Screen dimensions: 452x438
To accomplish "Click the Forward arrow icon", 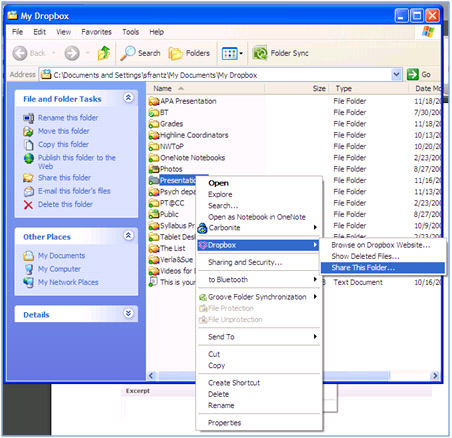I will tap(72, 53).
